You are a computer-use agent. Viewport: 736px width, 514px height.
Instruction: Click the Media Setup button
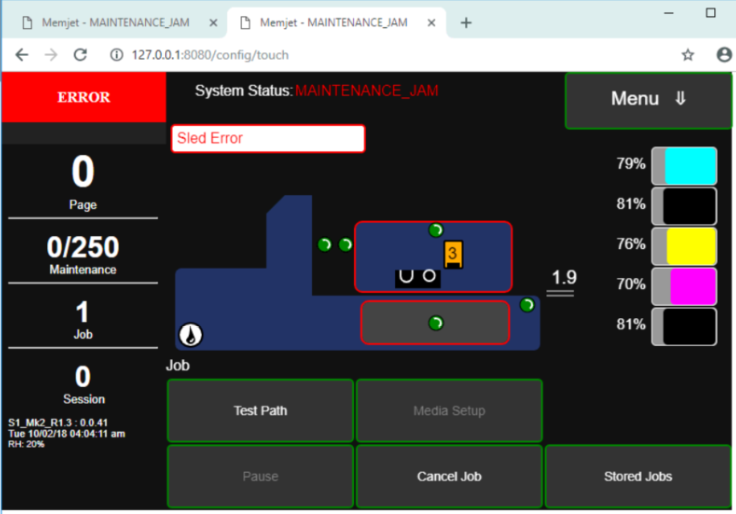click(449, 411)
